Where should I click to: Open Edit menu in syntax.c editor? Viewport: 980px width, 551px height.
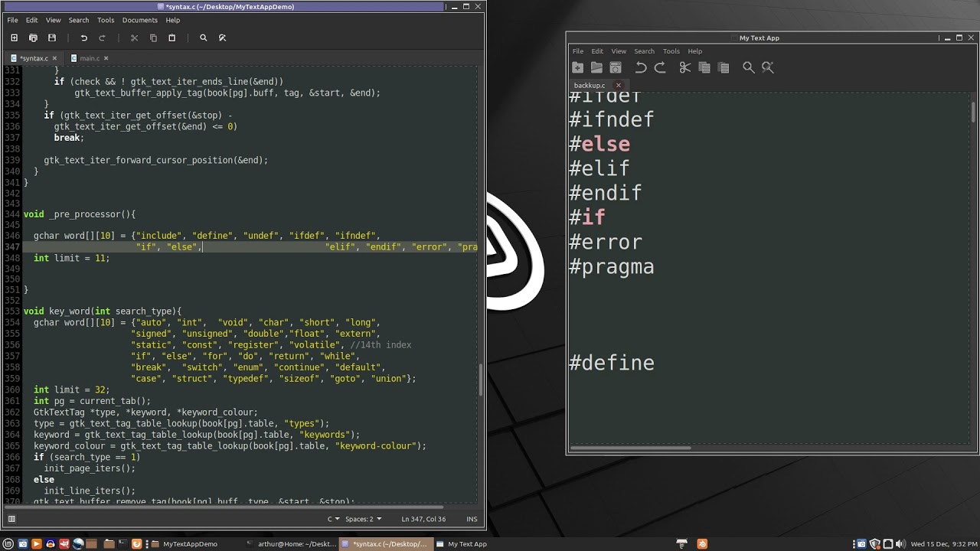pyautogui.click(x=32, y=20)
